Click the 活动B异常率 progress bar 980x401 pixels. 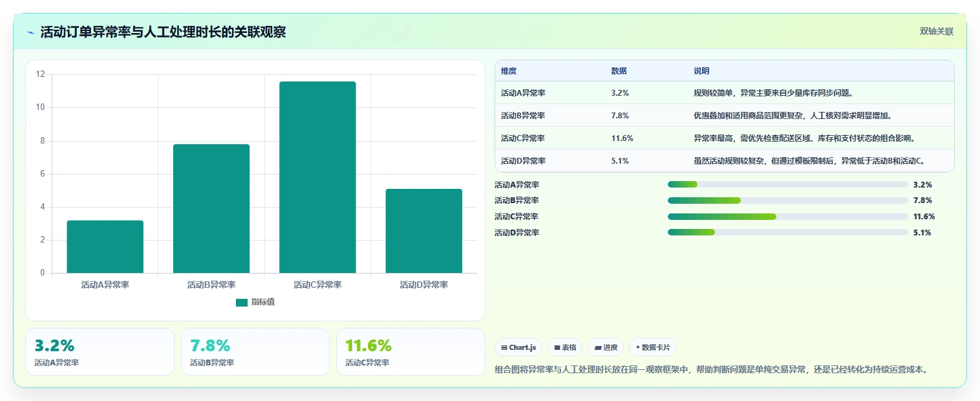point(788,200)
